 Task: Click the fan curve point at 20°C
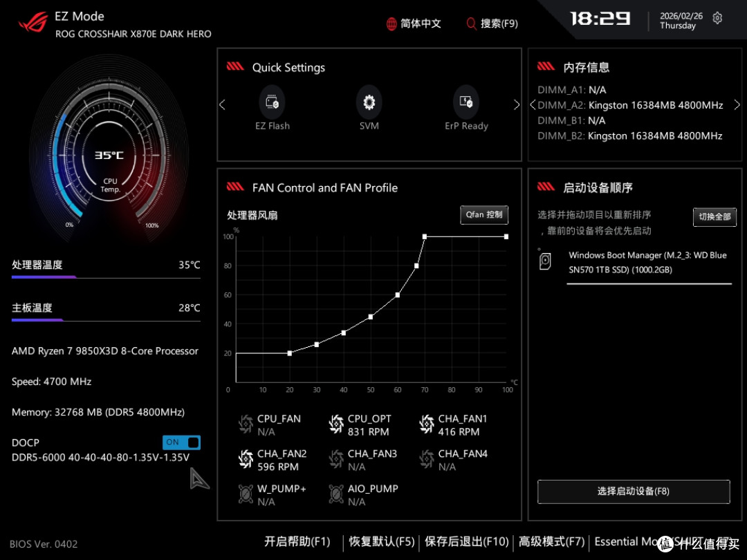[290, 353]
